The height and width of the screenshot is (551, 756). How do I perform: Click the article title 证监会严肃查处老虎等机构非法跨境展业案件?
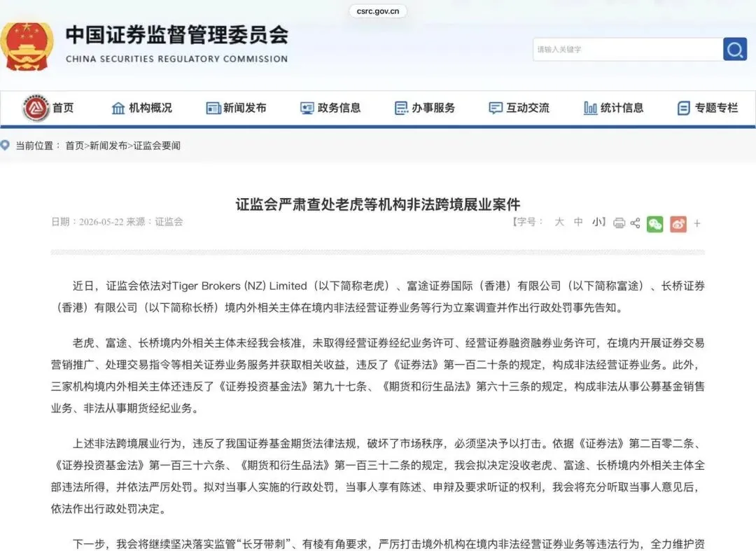tap(378, 204)
